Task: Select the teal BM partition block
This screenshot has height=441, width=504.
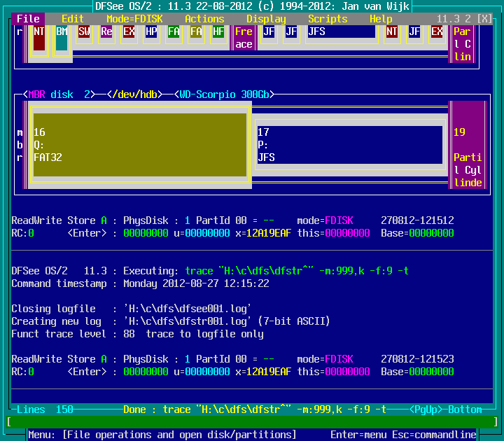Action: click(62, 36)
